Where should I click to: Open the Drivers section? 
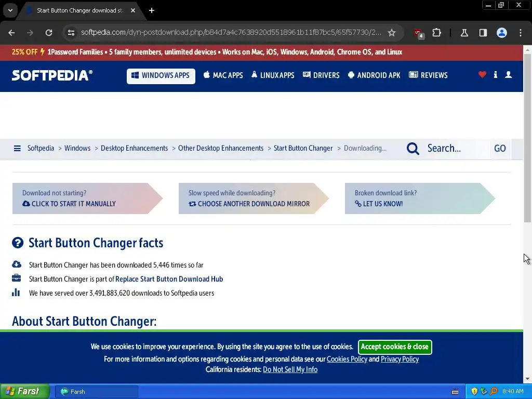(321, 75)
